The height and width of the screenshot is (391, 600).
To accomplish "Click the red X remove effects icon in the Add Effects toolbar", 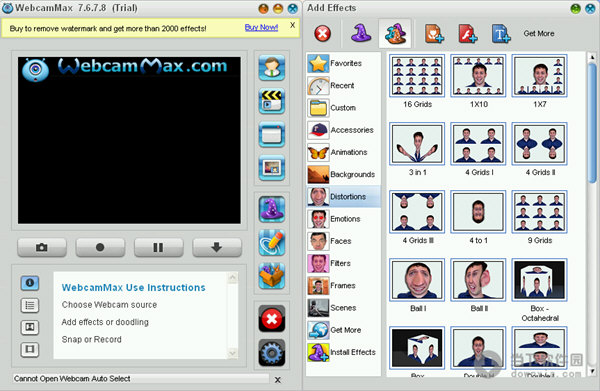I will click(323, 34).
